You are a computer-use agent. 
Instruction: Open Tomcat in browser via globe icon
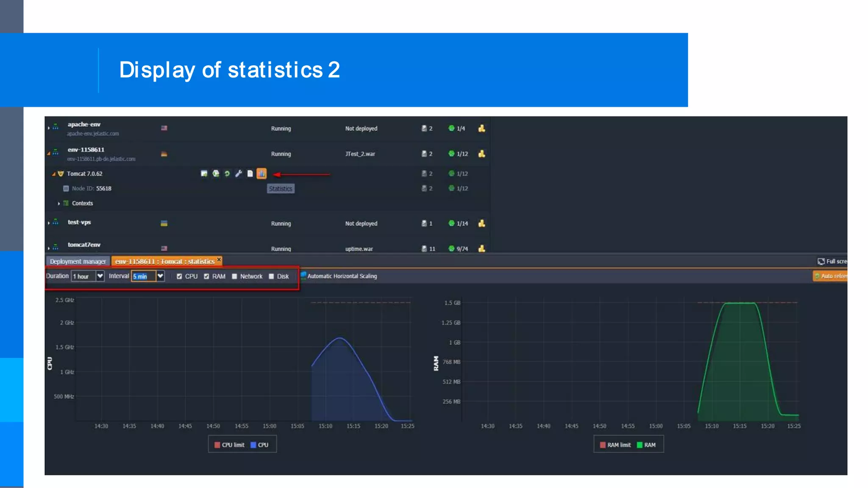(216, 173)
